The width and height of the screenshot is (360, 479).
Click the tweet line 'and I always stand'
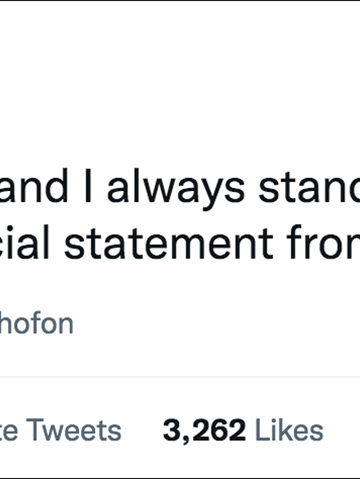(x=180, y=187)
